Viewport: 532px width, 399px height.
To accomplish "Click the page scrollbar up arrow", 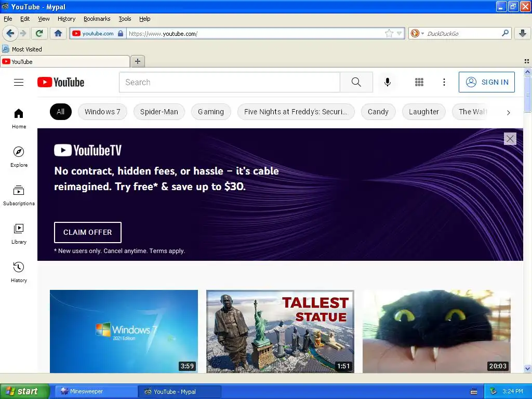I will click(x=527, y=72).
